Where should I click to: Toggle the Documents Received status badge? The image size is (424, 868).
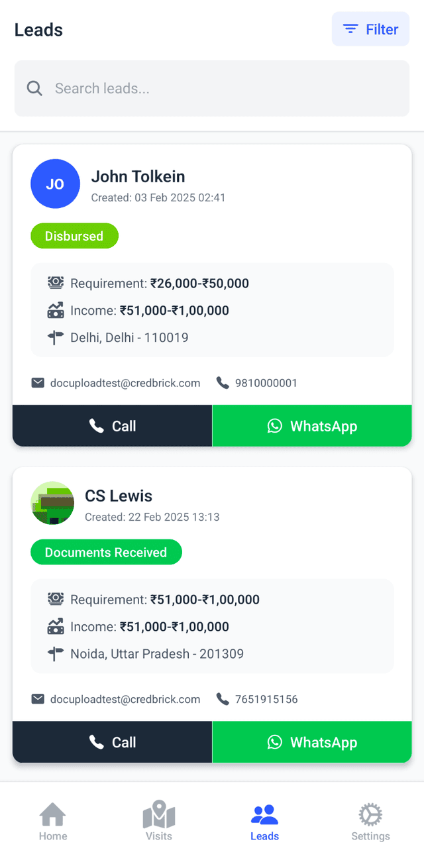pos(106,551)
